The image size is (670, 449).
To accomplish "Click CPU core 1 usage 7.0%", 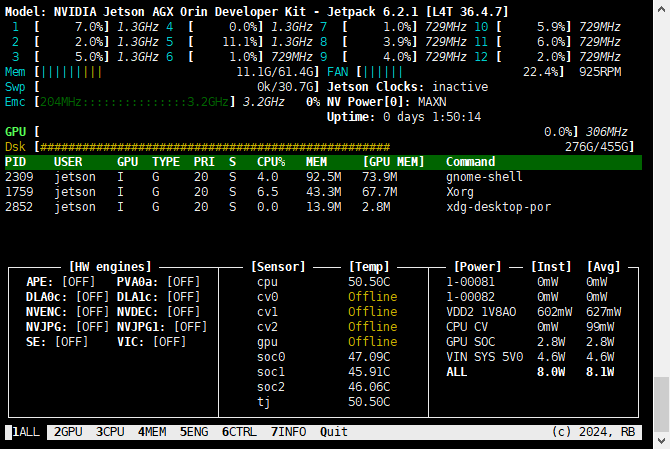I will click(89, 27).
